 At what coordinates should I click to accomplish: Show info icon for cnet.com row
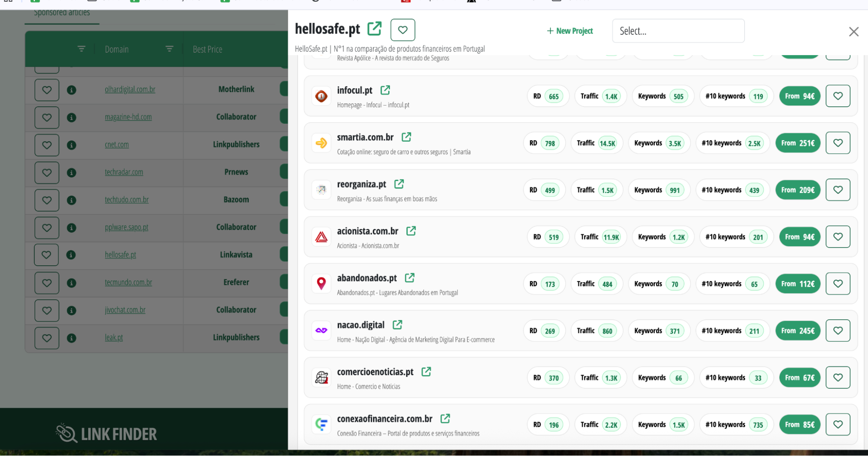tap(72, 145)
